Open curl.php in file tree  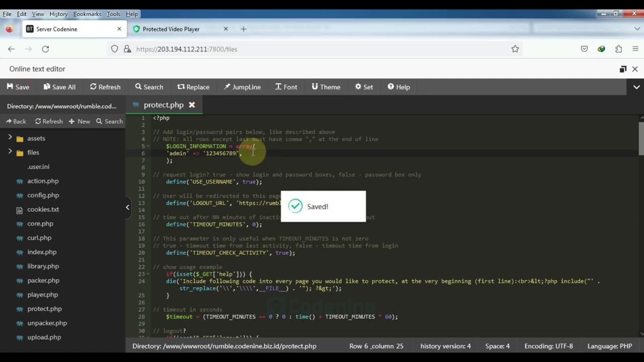point(39,237)
